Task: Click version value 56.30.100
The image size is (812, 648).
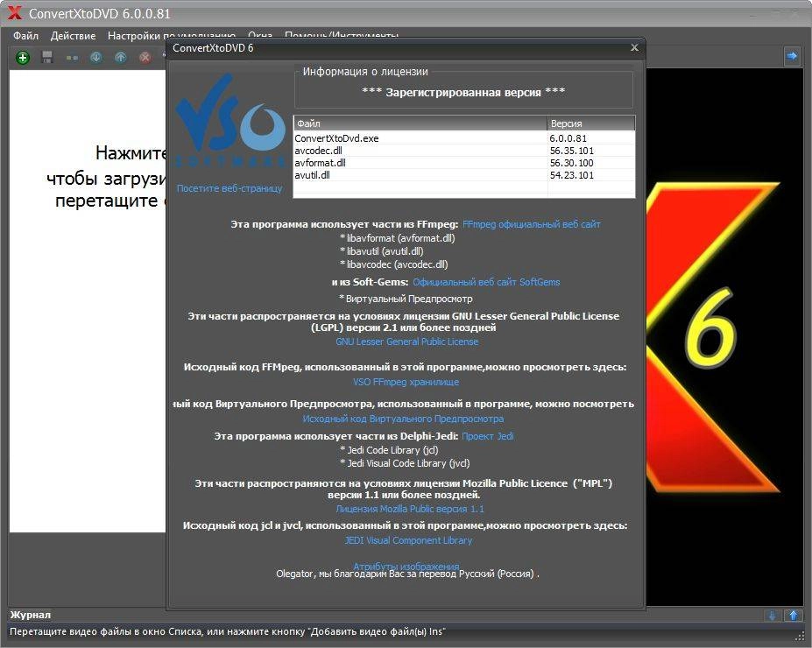Action: click(572, 163)
